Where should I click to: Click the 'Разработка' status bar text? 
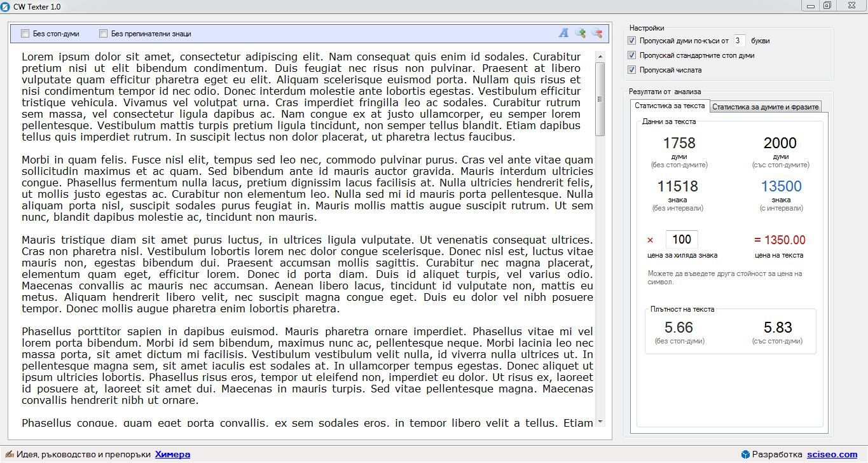[777, 454]
